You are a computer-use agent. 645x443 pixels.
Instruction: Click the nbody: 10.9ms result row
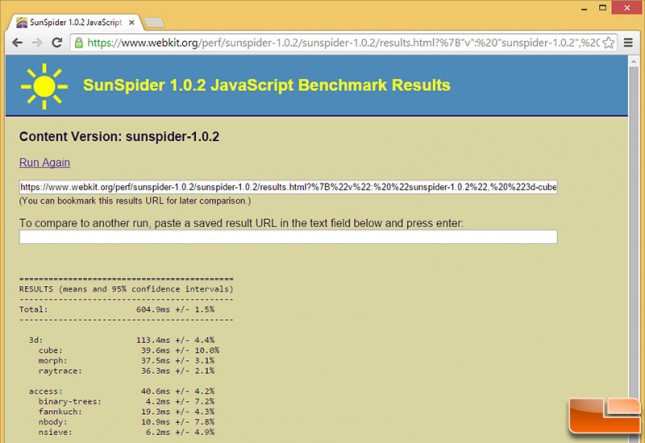126,422
